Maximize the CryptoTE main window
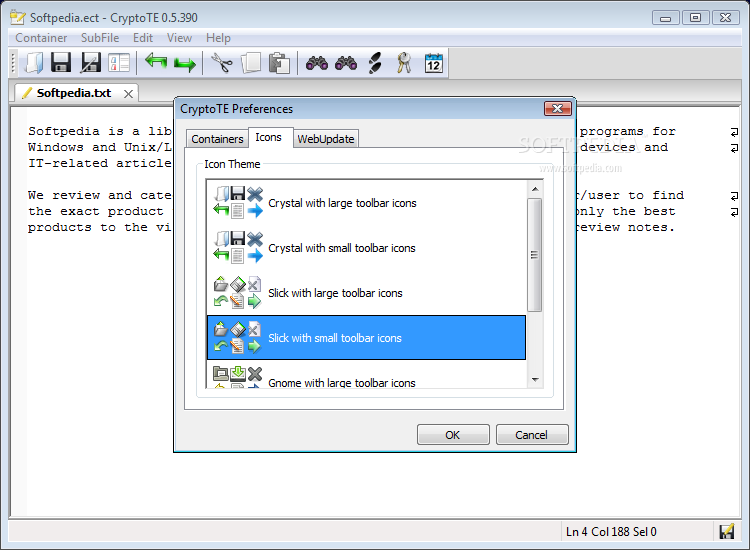Screen dimensions: 750x550 click(695, 18)
